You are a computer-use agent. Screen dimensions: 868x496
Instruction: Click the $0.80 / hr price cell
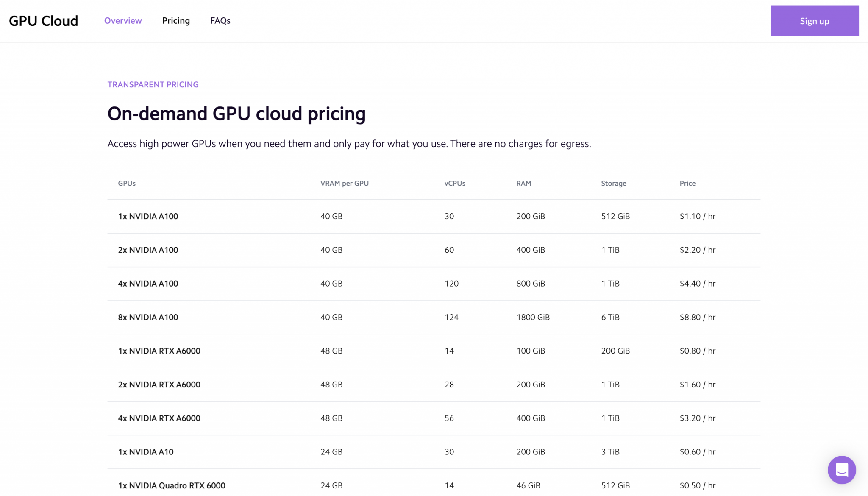point(697,351)
